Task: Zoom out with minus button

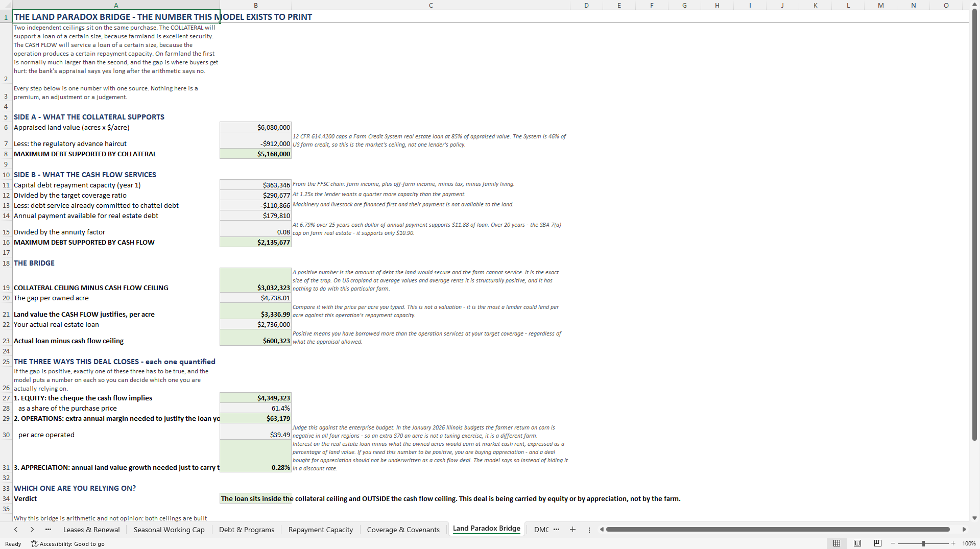Action: 893,543
